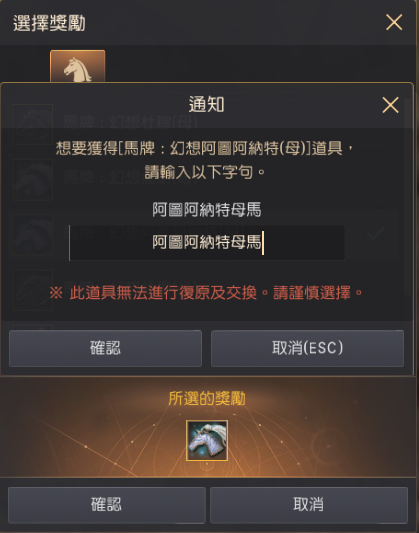Click the selected reward horse emblem thumbnail
419x533 pixels.
pyautogui.click(x=207, y=441)
